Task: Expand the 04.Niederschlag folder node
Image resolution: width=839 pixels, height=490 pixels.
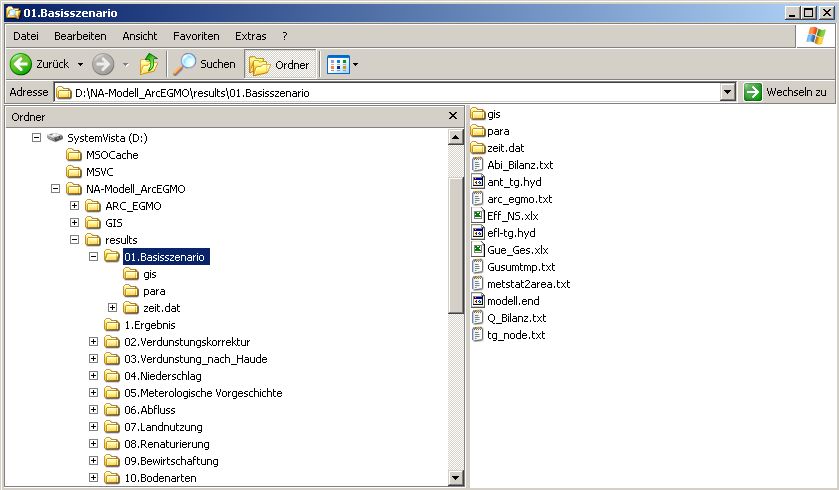Action: (x=93, y=376)
